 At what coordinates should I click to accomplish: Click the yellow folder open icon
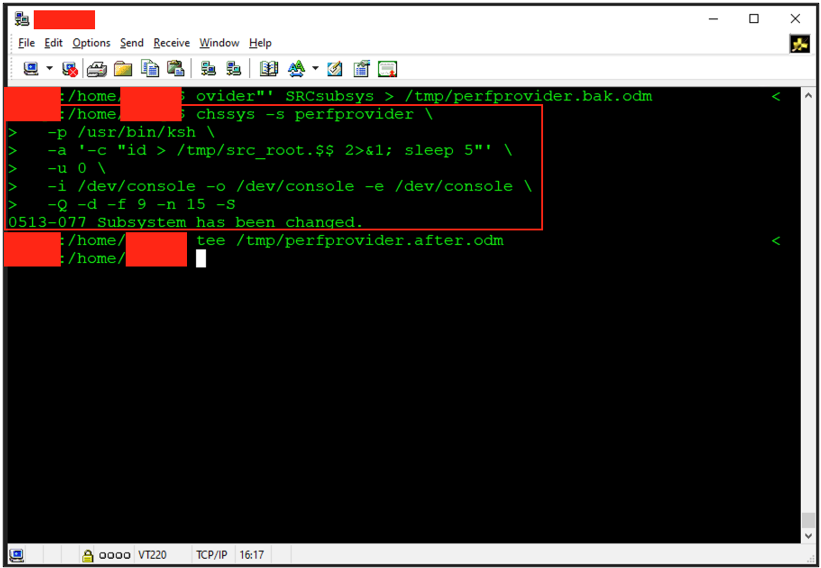pos(123,69)
